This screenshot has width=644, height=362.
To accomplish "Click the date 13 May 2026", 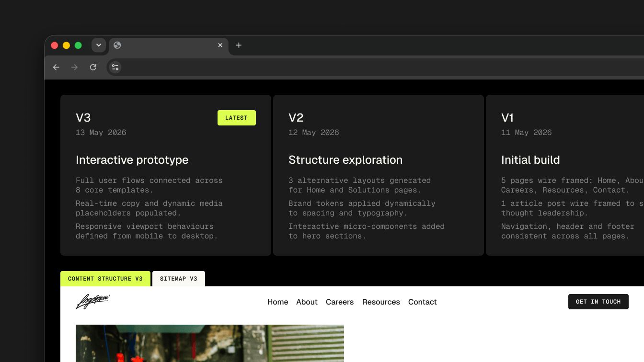I will point(101,133).
